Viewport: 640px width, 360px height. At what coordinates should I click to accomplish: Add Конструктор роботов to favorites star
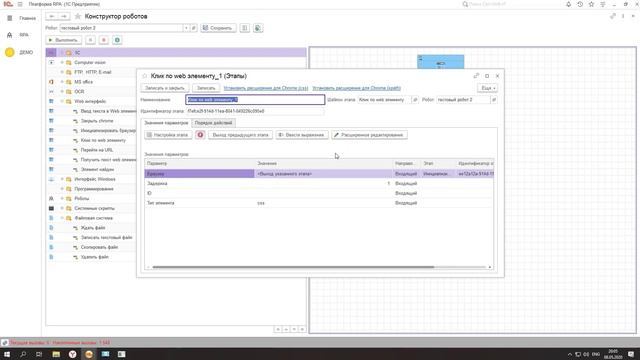tap(78, 16)
